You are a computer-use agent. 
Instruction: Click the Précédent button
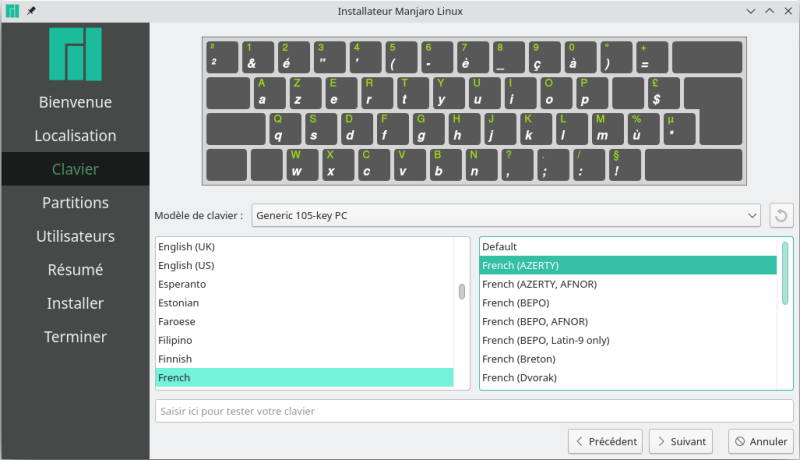pyautogui.click(x=606, y=441)
